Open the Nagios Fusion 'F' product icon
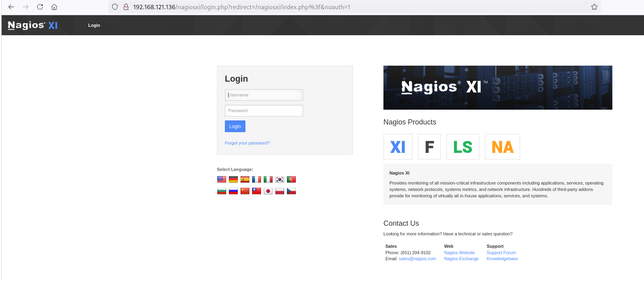The width and height of the screenshot is (644, 281). coord(429,147)
